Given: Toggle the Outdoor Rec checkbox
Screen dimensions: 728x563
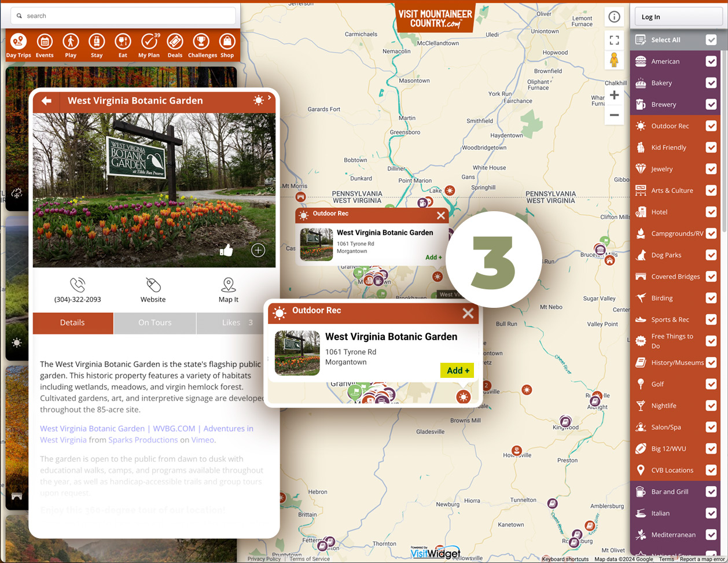Looking at the screenshot, I should pos(711,126).
